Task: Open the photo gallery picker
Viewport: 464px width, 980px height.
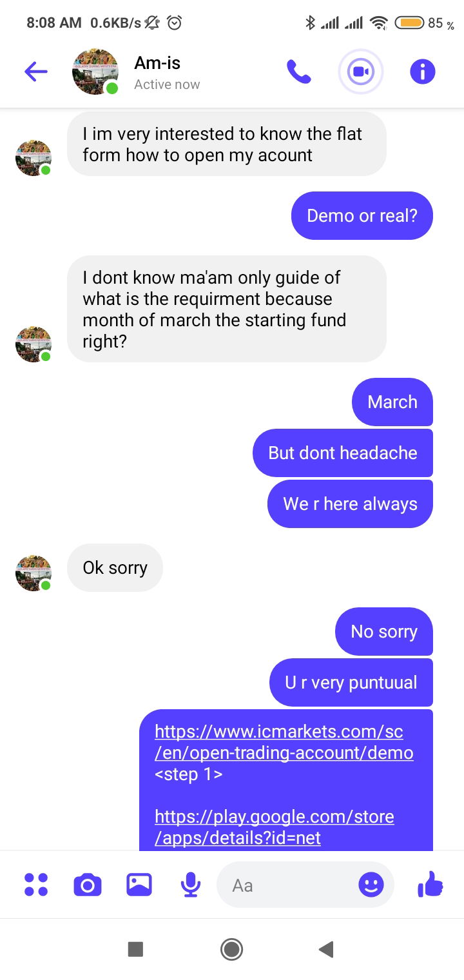Action: click(x=139, y=885)
